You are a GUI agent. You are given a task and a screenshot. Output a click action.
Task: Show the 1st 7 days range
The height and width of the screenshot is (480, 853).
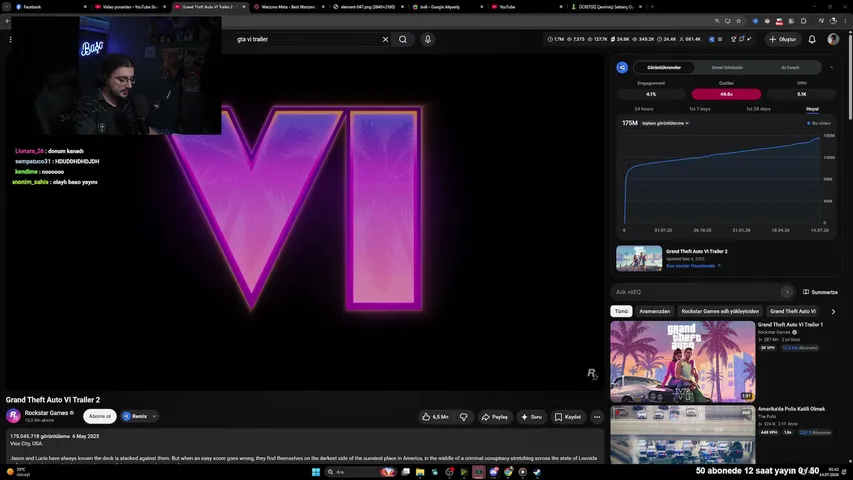pos(700,109)
